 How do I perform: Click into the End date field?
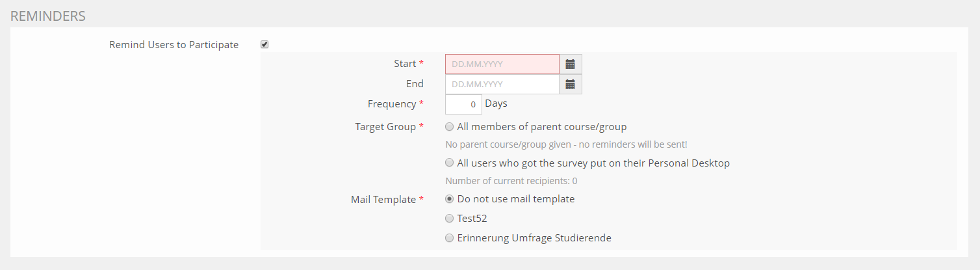click(502, 84)
